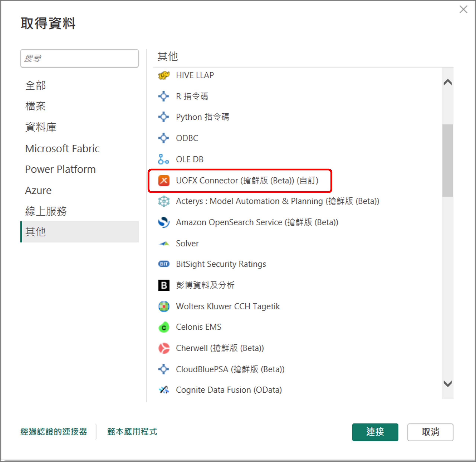
Task: Open the 經過認證的連接器 link
Action: coord(54,432)
